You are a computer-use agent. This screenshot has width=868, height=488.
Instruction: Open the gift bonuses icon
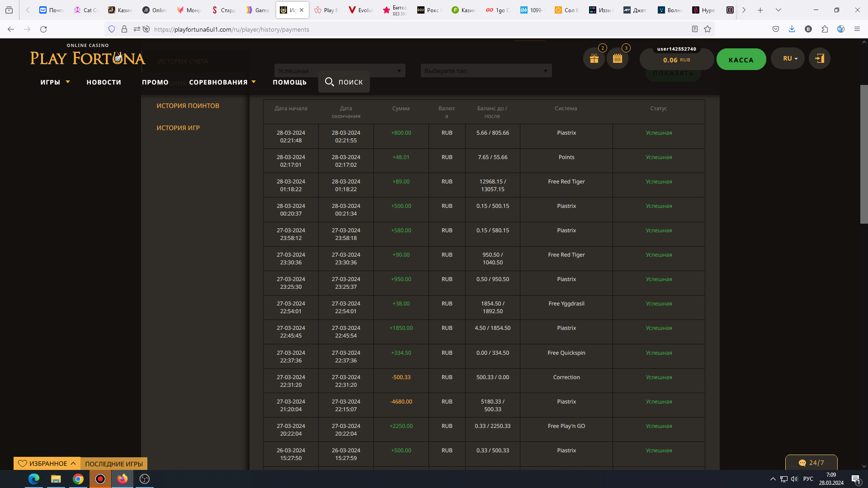coord(594,59)
